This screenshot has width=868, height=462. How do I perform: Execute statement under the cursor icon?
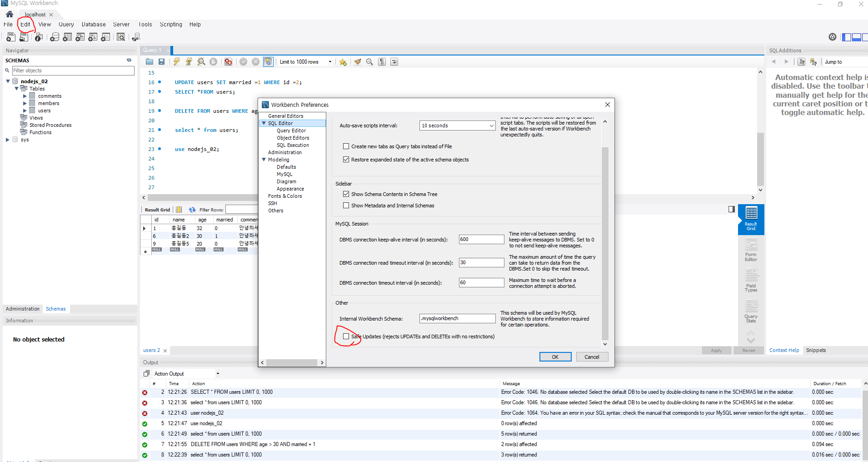point(189,62)
